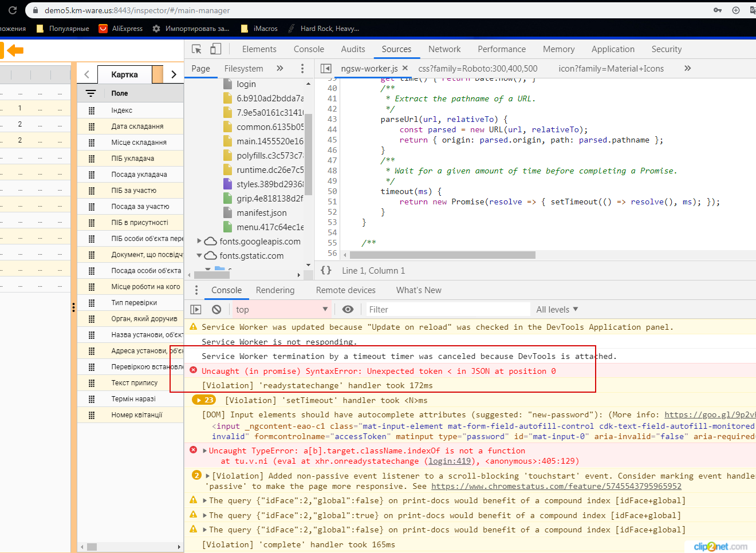Image resolution: width=756 pixels, height=553 pixels.
Task: Toggle the file navigator sidebar icon
Action: tap(326, 69)
